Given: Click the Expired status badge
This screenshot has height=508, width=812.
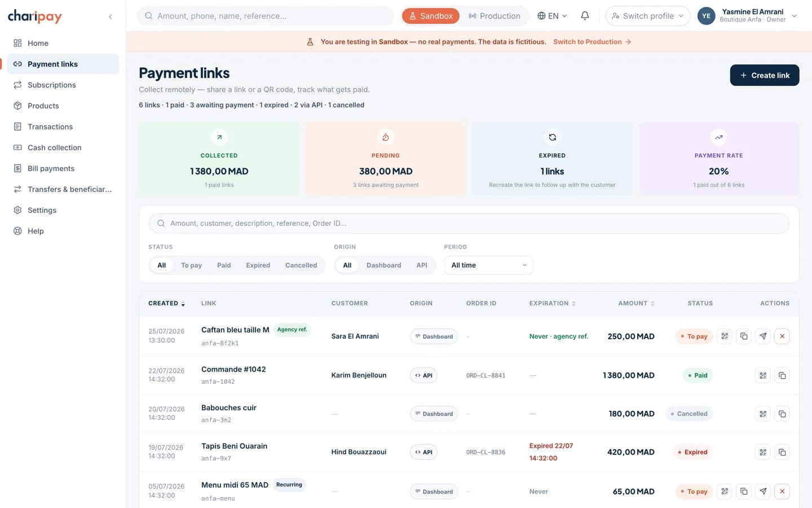Looking at the screenshot, I should point(692,452).
